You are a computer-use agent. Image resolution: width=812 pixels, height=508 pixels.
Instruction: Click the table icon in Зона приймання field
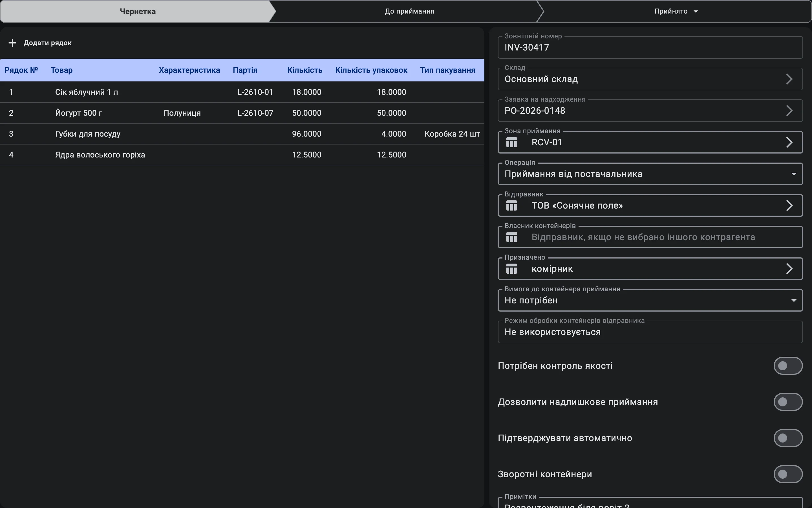coord(511,143)
